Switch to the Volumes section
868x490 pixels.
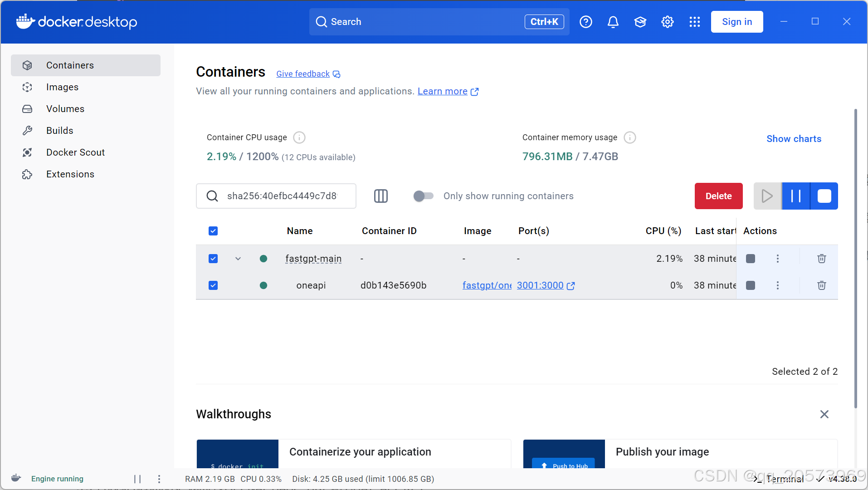pyautogui.click(x=65, y=108)
